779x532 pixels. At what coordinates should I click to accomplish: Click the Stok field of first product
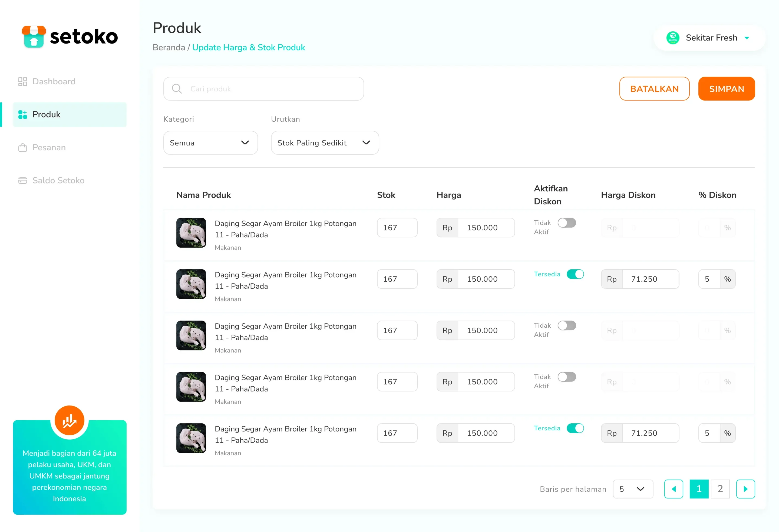[397, 227]
